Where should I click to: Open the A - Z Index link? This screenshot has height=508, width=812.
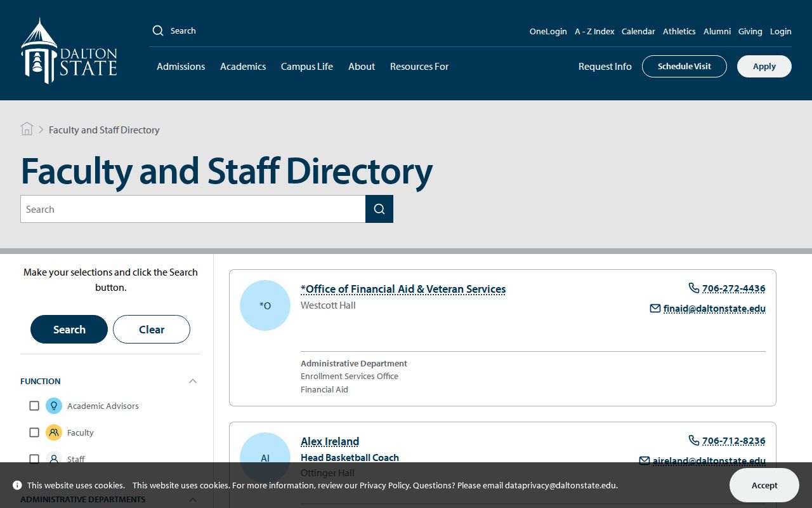coord(594,31)
